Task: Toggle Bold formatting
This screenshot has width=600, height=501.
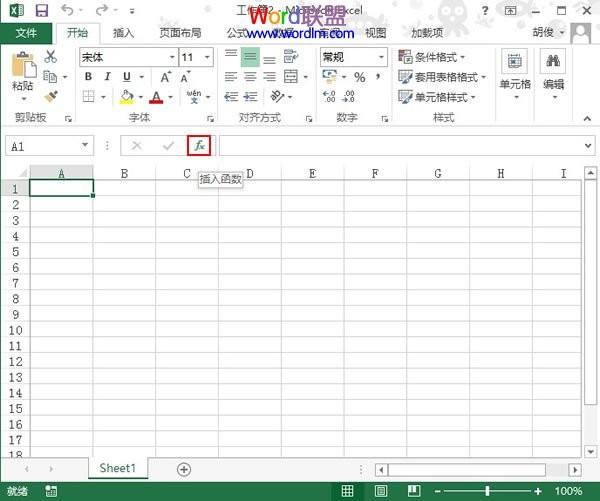Action: [88, 77]
